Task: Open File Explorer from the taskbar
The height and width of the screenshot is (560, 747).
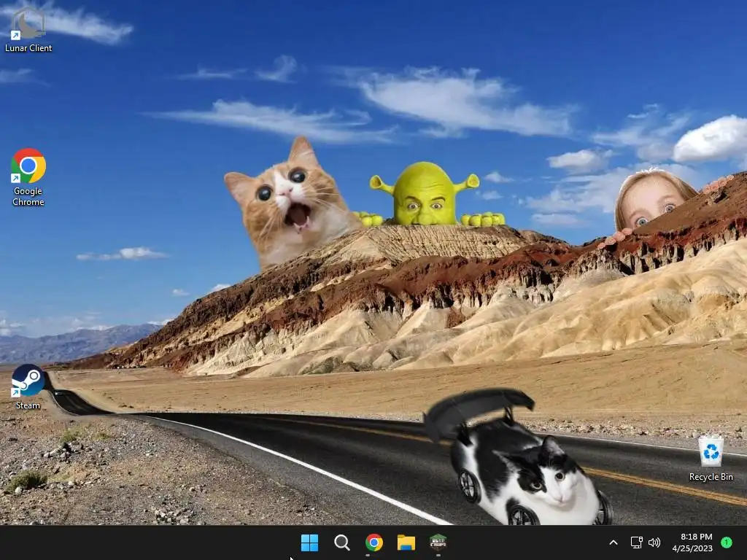Action: [x=406, y=542]
